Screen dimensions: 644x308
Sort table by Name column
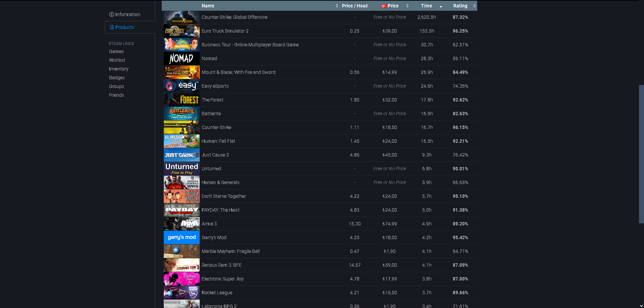click(x=208, y=6)
